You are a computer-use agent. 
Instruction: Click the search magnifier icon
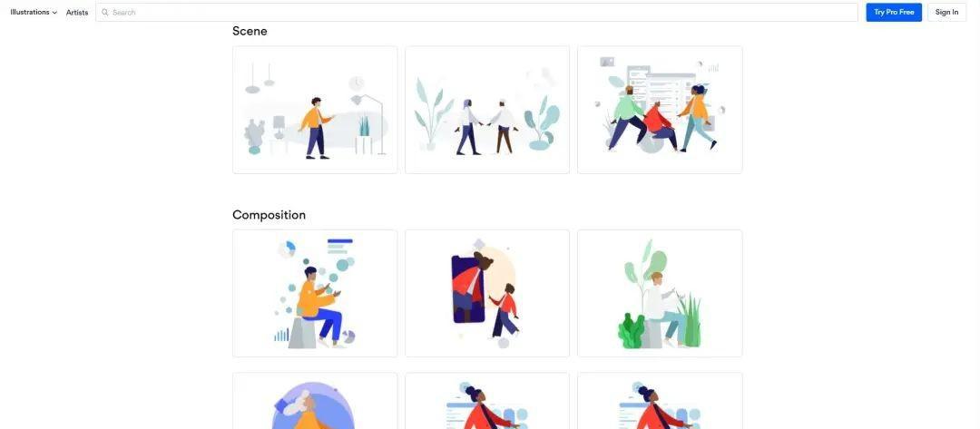click(x=105, y=13)
